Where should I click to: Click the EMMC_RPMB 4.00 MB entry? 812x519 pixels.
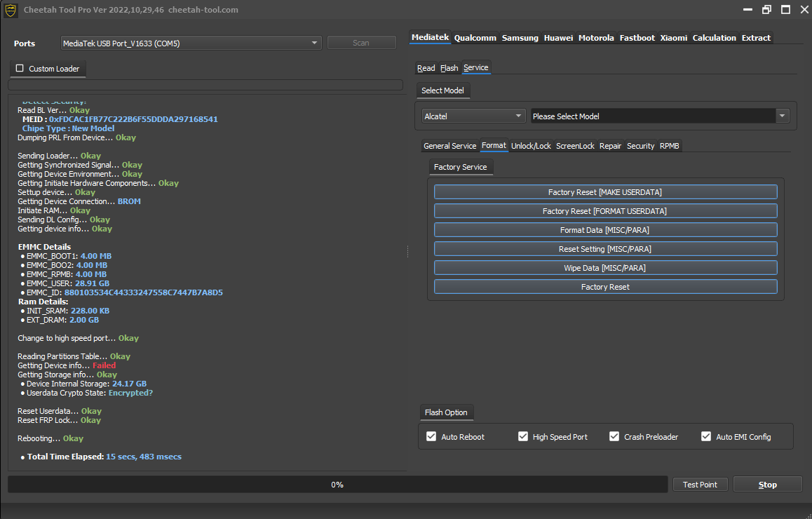[63, 274]
